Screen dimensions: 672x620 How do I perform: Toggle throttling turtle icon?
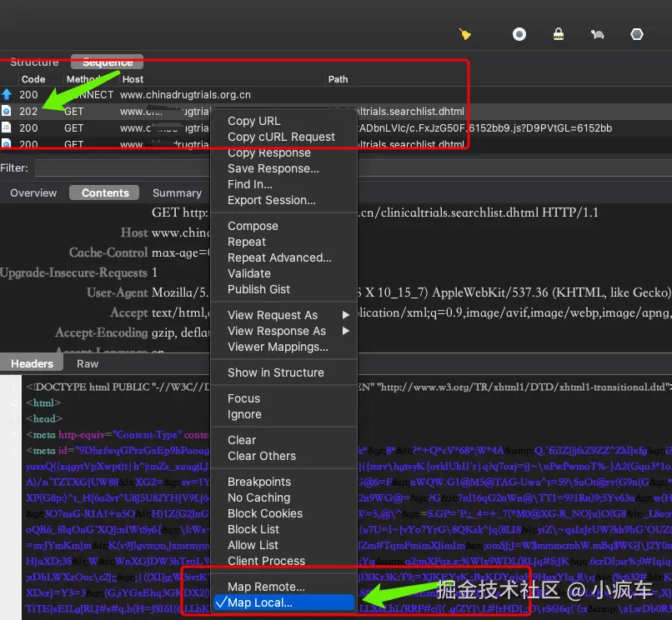click(598, 34)
